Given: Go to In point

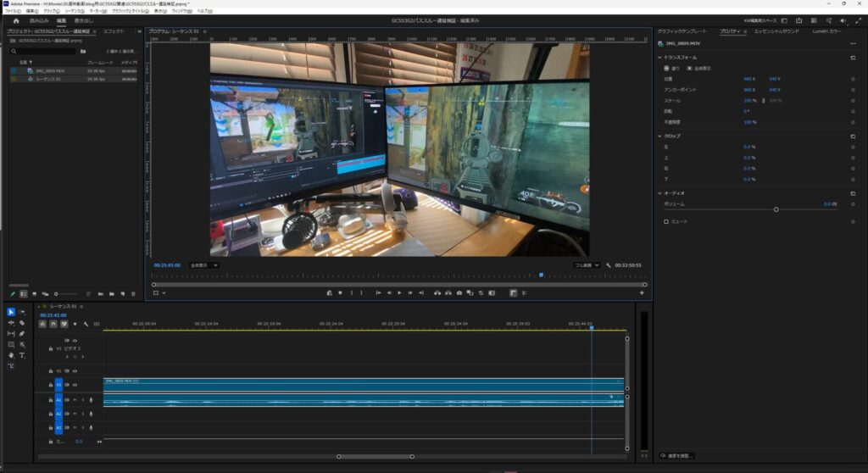Looking at the screenshot, I should [378, 293].
